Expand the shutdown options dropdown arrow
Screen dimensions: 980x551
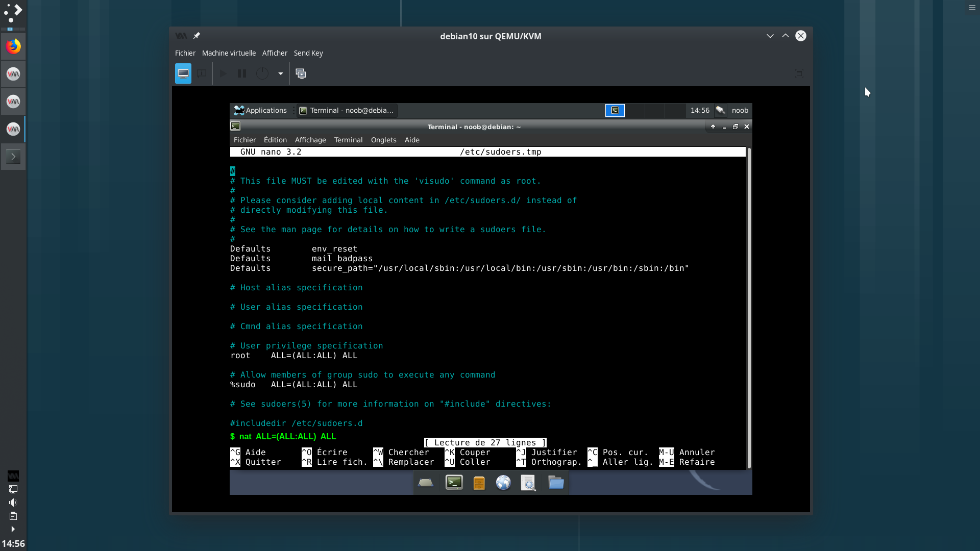coord(280,73)
